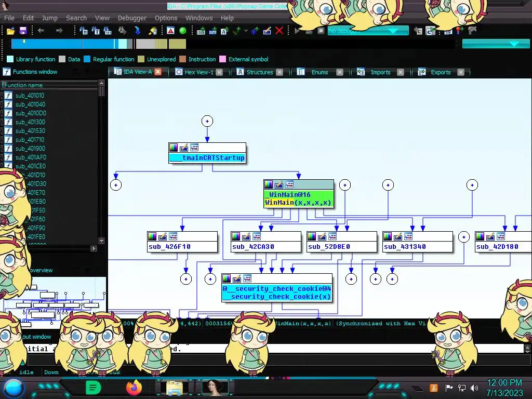Image resolution: width=532 pixels, height=399 pixels.
Task: Click the green circle toolbar icon
Action: pos(182,31)
